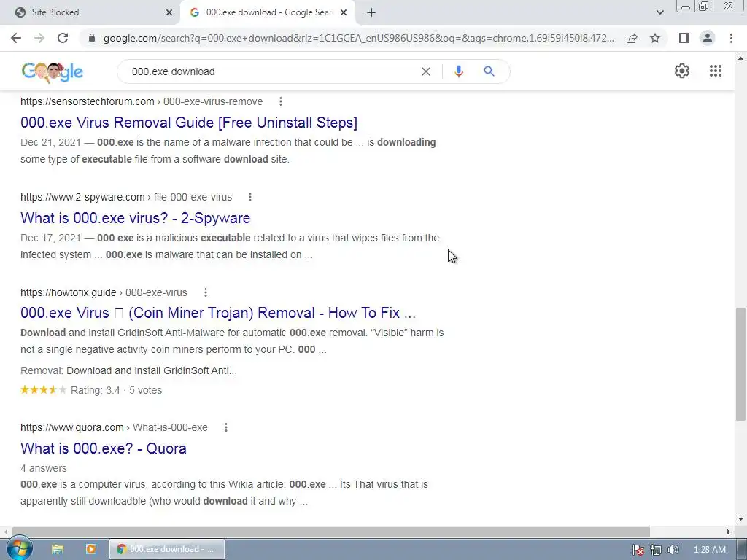Open the Chrome three-dot menu
The width and height of the screenshot is (747, 560).
(x=731, y=38)
